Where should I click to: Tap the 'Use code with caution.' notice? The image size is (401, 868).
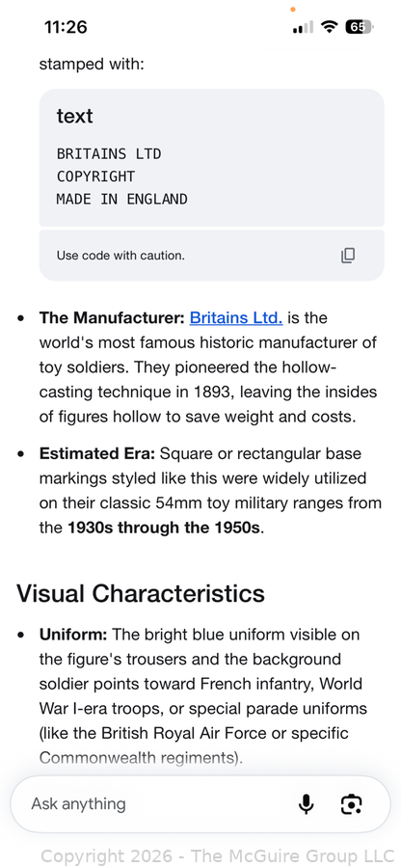[120, 256]
